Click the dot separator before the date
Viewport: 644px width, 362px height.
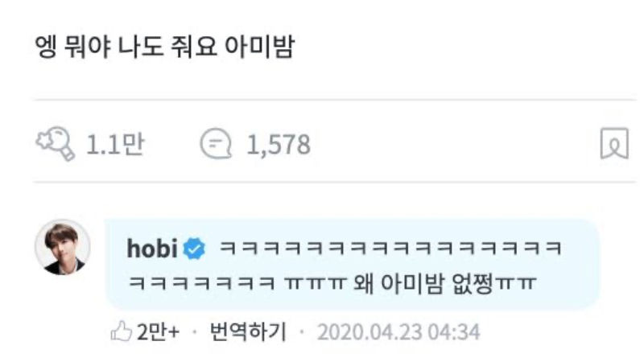[x=302, y=331]
